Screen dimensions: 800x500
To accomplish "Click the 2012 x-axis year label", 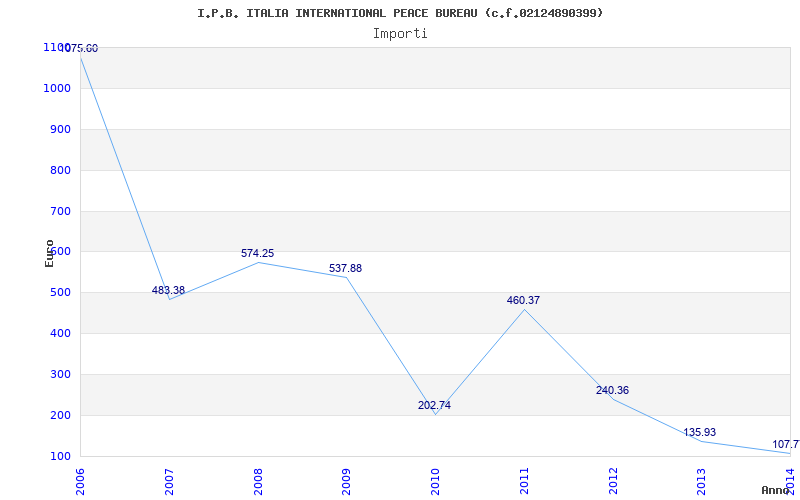I will [613, 482].
